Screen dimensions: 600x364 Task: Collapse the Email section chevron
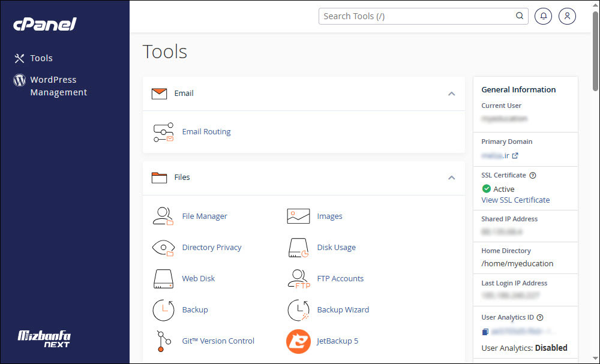click(451, 94)
